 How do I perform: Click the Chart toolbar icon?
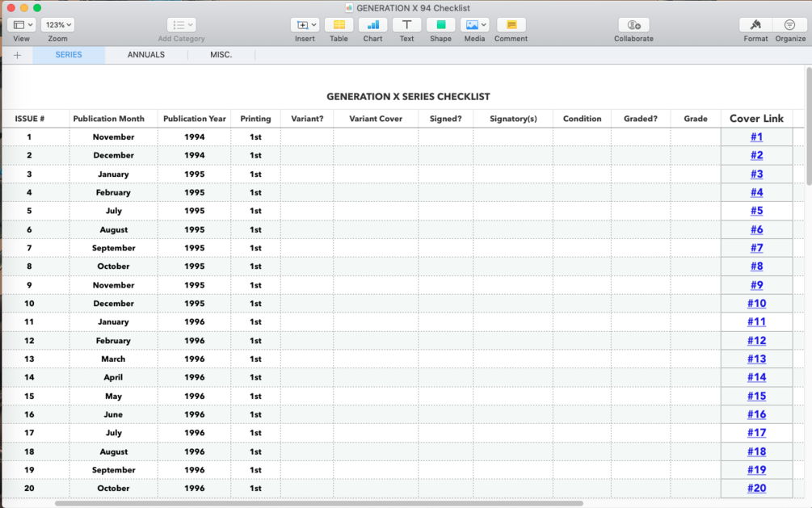click(372, 25)
